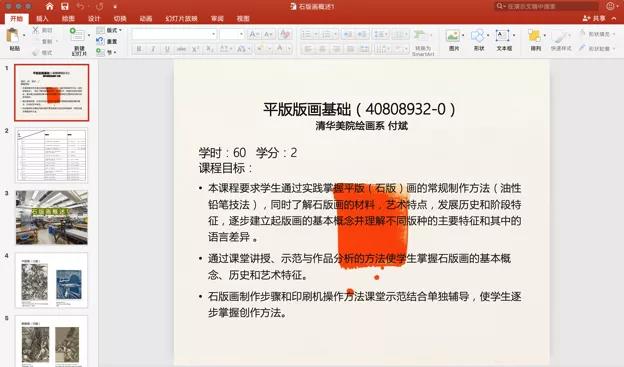
Task: Click the Paste clipboard icon
Action: (13, 36)
